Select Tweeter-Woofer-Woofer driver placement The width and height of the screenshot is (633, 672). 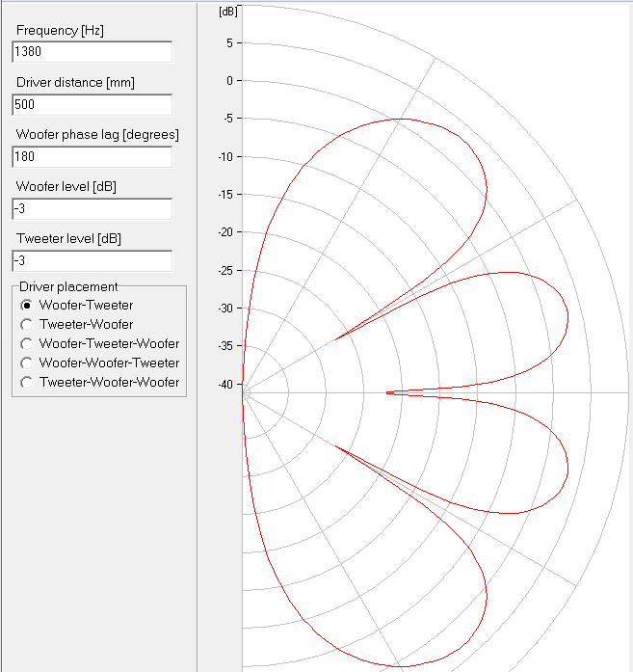tap(27, 383)
